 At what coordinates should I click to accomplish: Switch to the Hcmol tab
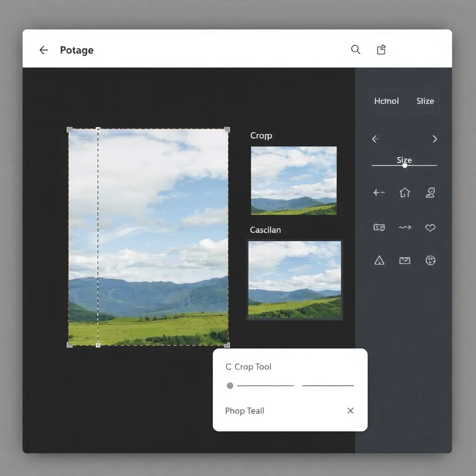click(x=386, y=100)
